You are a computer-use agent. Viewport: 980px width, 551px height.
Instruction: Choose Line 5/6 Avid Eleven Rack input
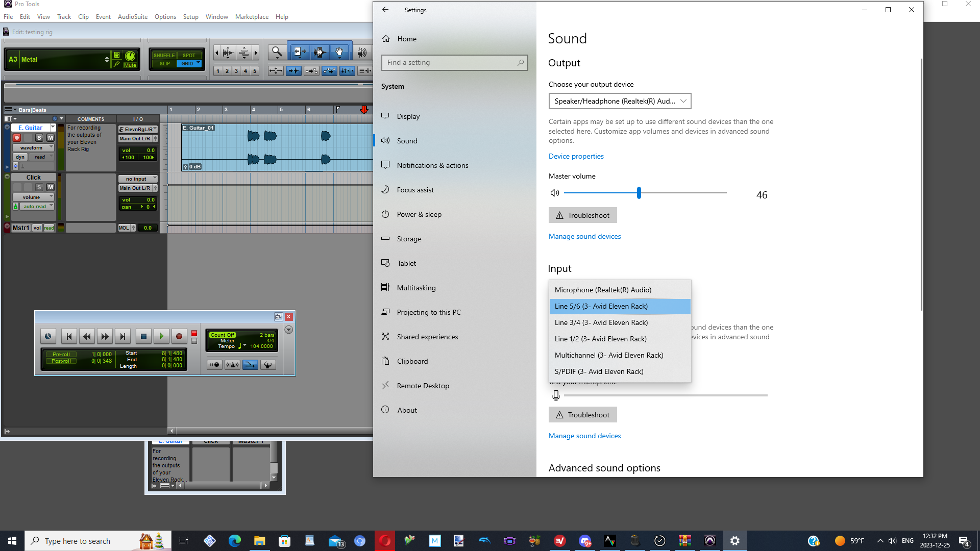click(x=620, y=306)
